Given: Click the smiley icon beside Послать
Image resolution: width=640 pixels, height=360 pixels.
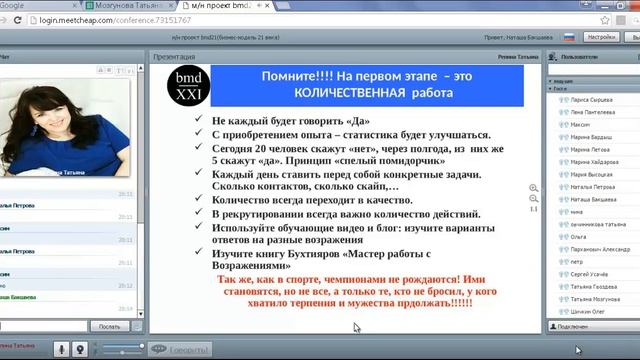Looking at the screenshot, I should click(137, 326).
